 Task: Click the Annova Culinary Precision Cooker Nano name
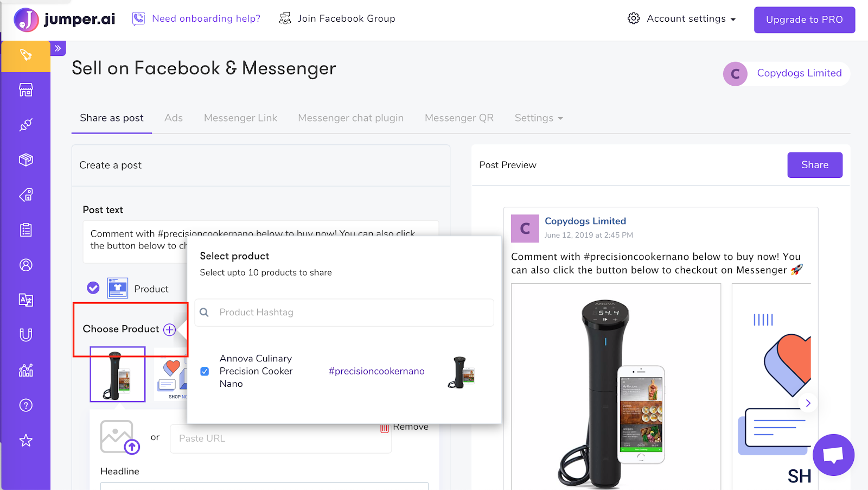[256, 371]
